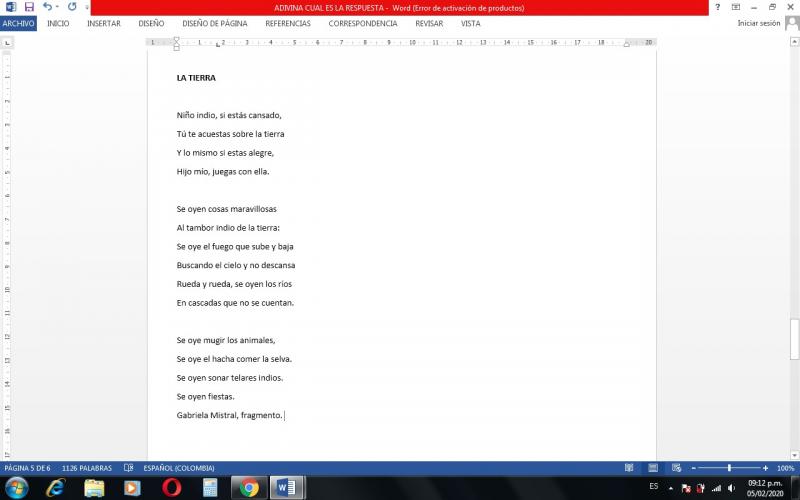The height and width of the screenshot is (500, 800).
Task: Switch to the INSERTAR ribbon tab
Action: tap(104, 23)
